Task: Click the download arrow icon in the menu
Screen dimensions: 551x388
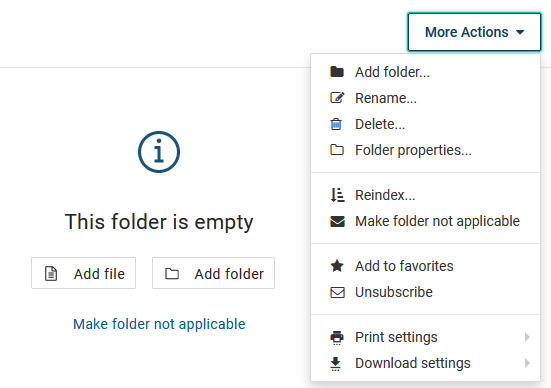Action: pos(336,364)
